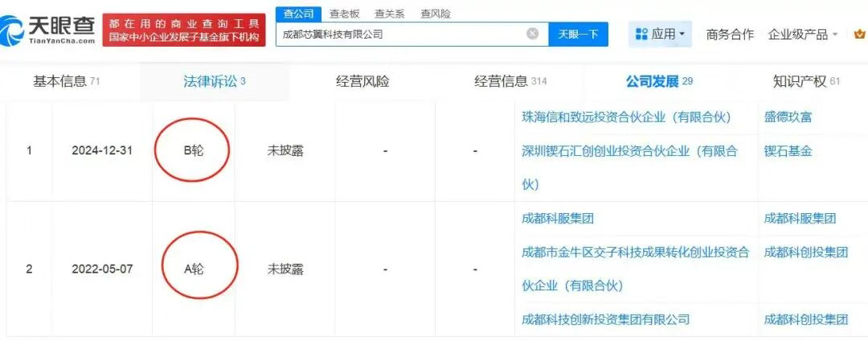The height and width of the screenshot is (341, 868).
Task: Click the 天眼一下 search button
Action: click(x=578, y=35)
